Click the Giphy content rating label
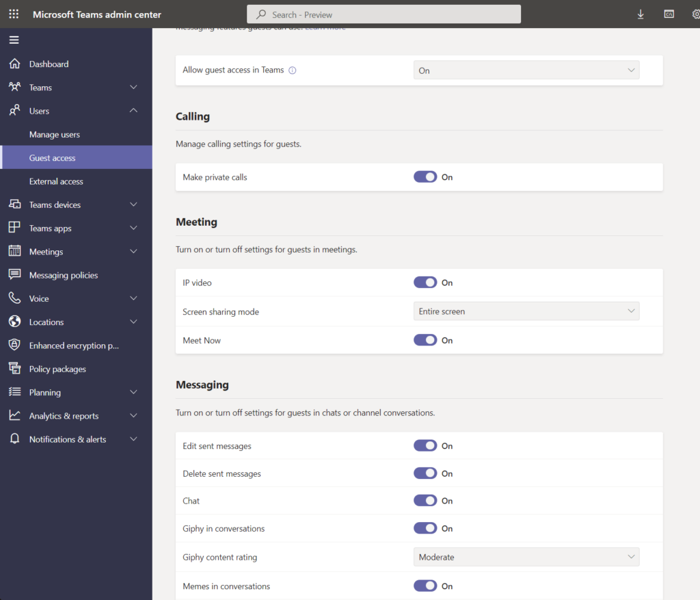Viewport: 700px width, 600px height. click(x=219, y=557)
